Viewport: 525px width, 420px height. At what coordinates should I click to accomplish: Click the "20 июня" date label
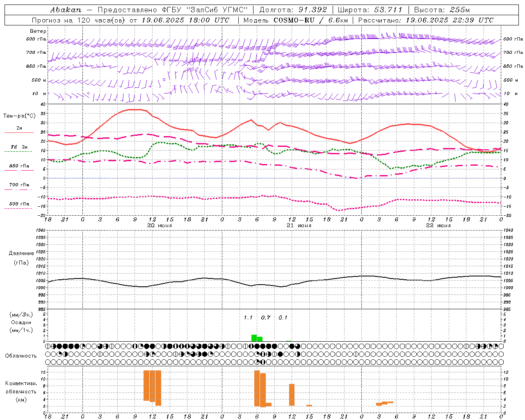[160, 226]
